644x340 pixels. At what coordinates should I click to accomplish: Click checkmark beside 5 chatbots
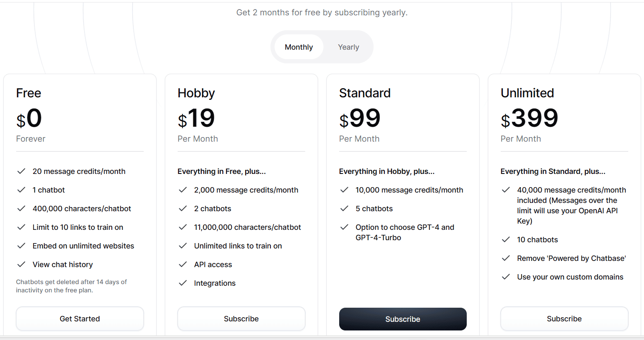[344, 208]
